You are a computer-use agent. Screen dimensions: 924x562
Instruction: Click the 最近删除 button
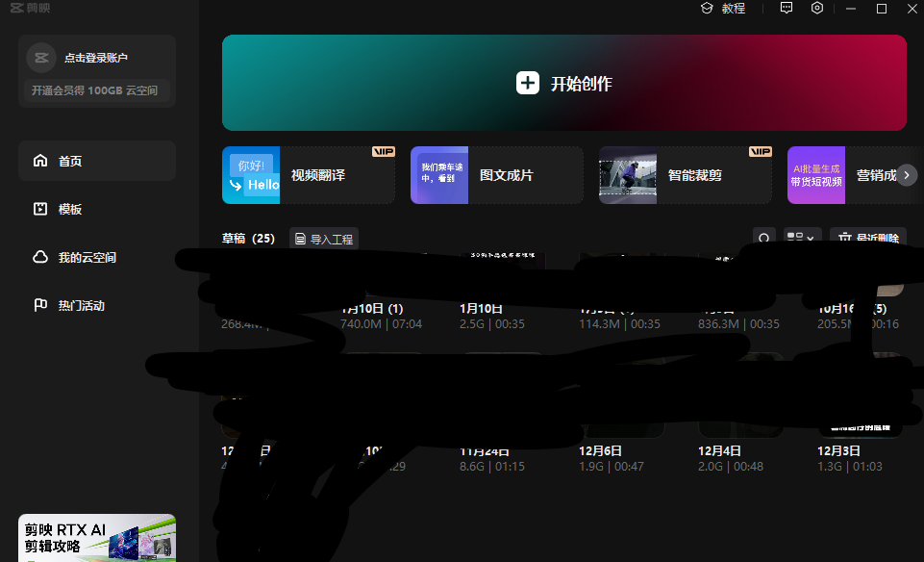coord(868,237)
